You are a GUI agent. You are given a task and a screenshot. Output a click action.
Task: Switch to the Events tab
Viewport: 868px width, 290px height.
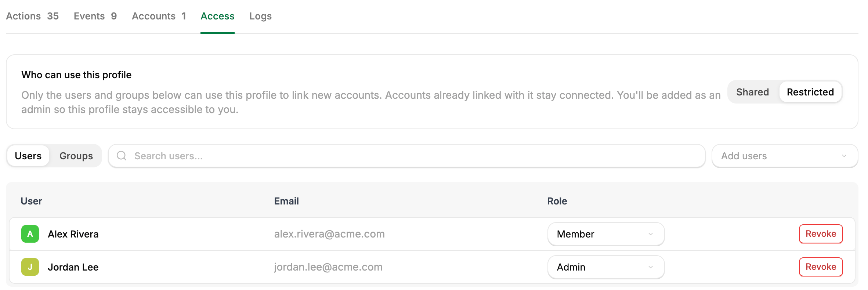[95, 16]
